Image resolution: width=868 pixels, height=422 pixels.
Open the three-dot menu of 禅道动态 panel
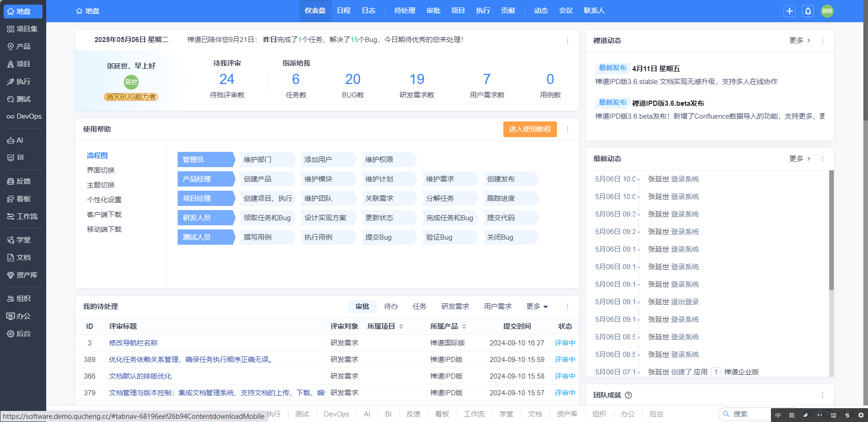823,41
